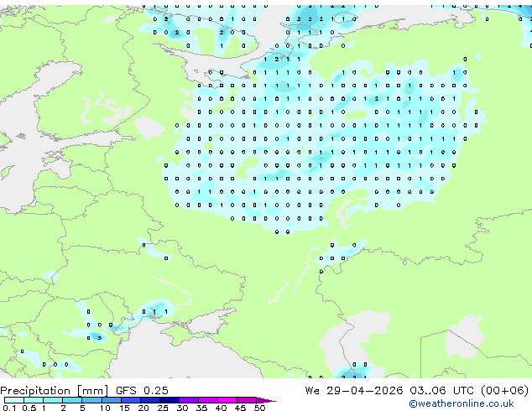Screen dimensions: 532x411
Task: Click the 1–2 mm legend color swatch
Action: click(53, 400)
